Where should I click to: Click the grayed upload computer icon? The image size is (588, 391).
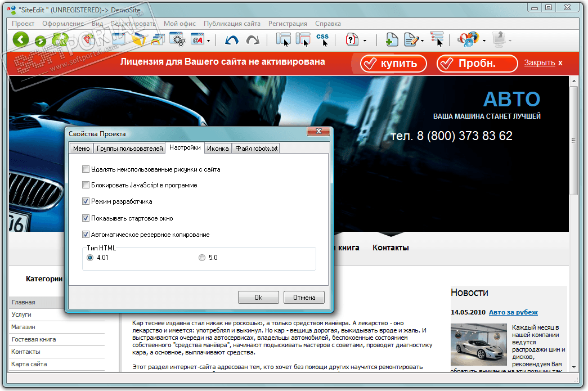[499, 39]
